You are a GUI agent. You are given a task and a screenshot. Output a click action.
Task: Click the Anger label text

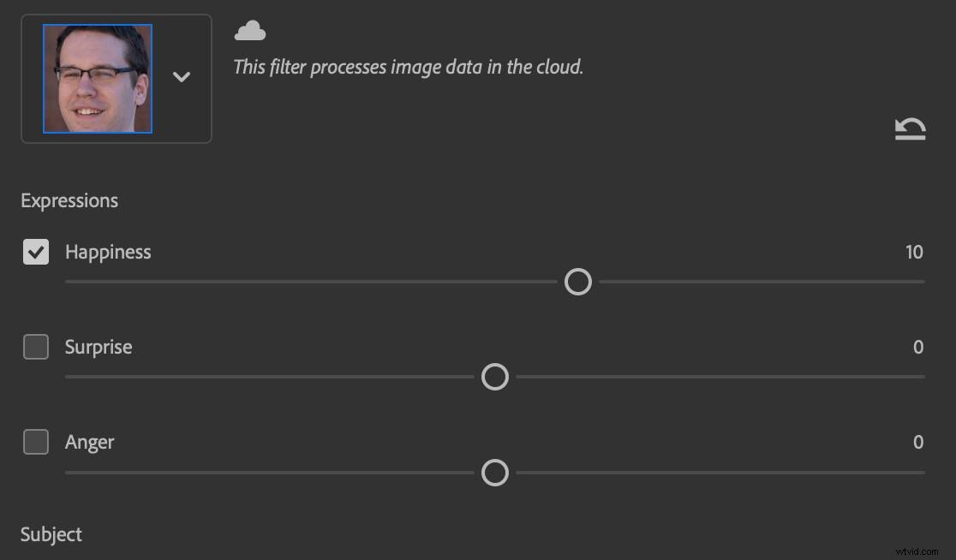[90, 442]
